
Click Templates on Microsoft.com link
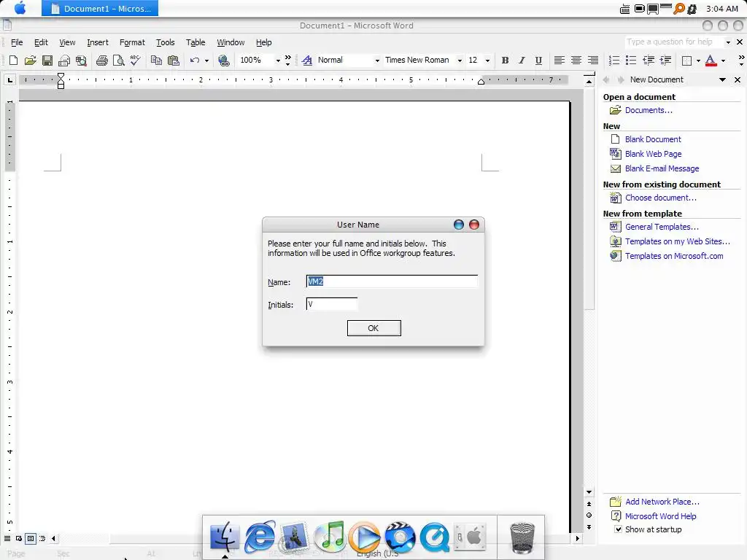click(674, 256)
